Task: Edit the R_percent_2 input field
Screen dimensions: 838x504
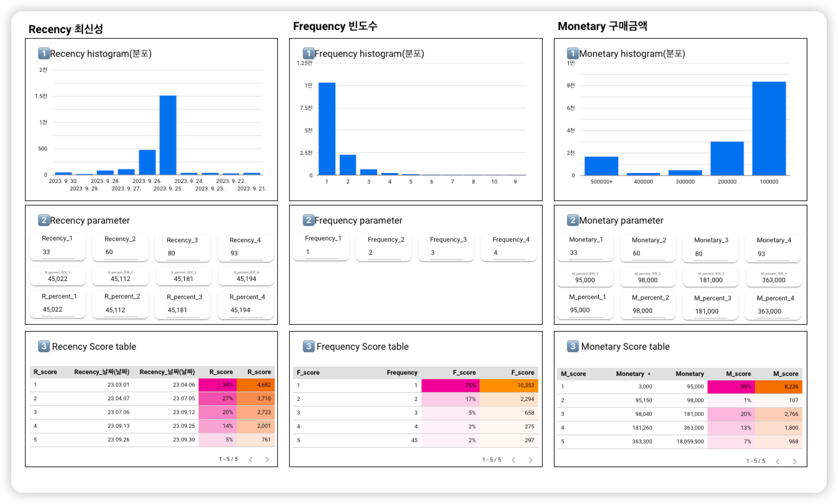Action: tap(121, 310)
